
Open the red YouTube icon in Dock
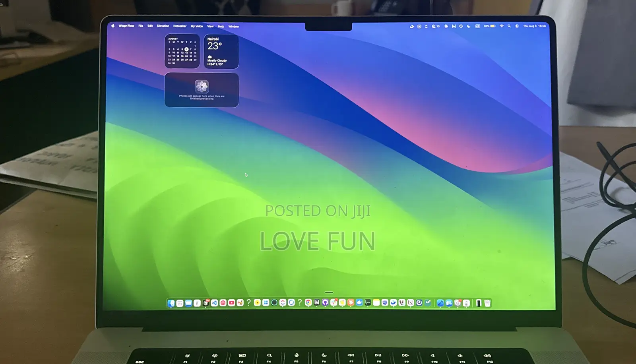(x=231, y=303)
